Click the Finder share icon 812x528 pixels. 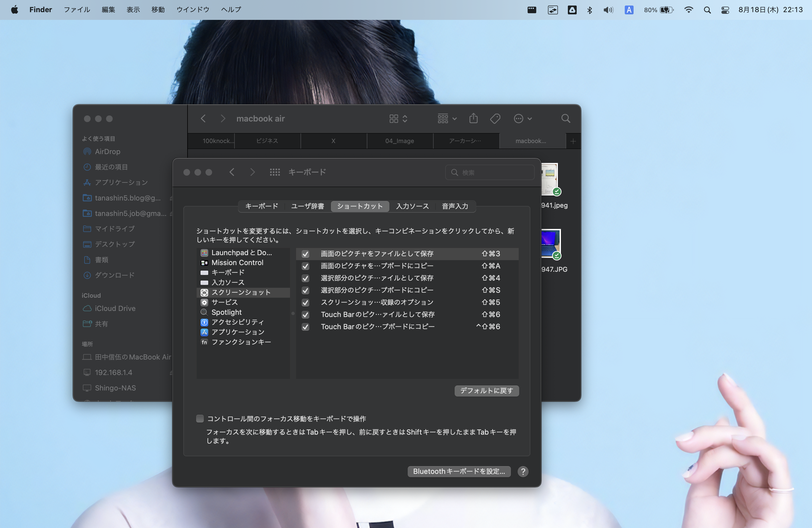pos(473,118)
